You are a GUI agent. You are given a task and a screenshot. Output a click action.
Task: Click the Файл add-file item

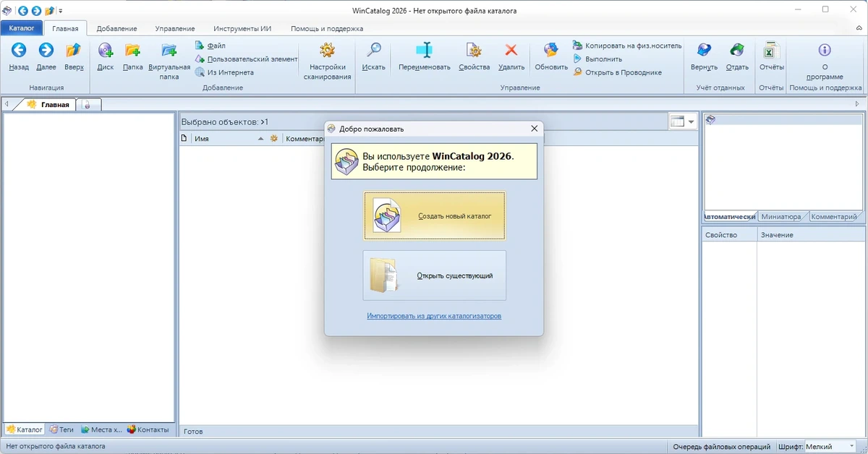(x=210, y=46)
